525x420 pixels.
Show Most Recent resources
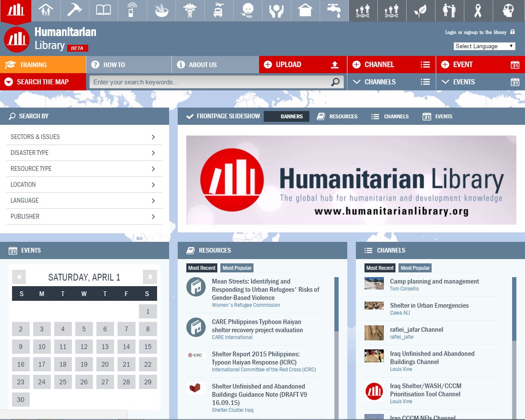[202, 268]
